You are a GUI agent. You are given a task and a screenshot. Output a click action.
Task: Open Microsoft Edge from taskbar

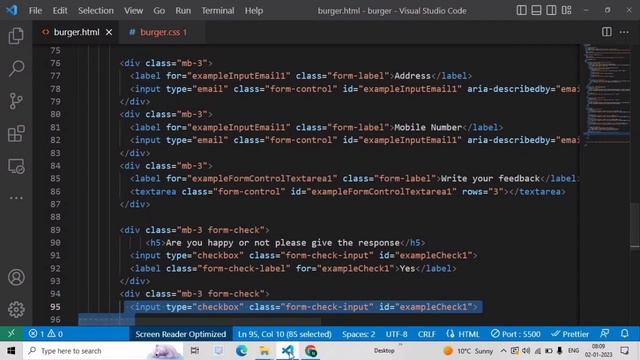point(241,351)
